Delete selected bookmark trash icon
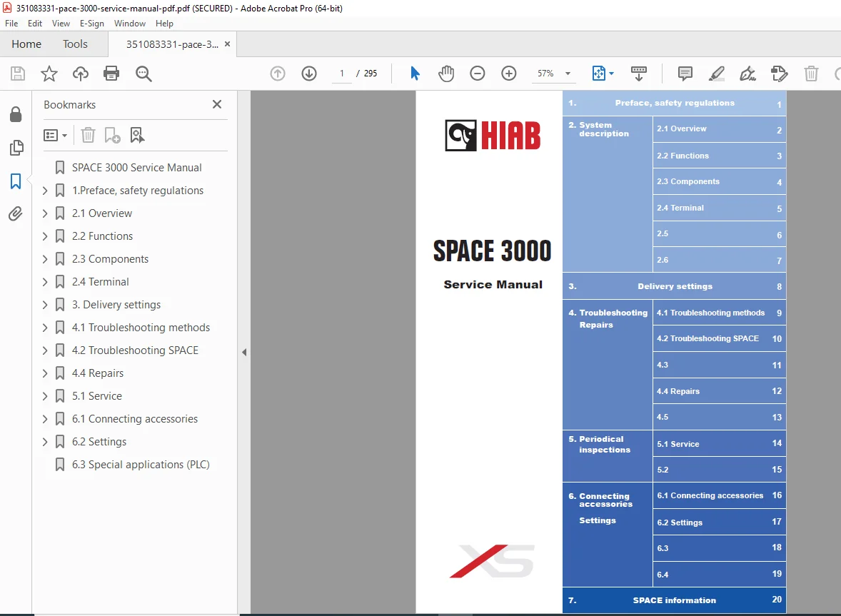 tap(88, 135)
